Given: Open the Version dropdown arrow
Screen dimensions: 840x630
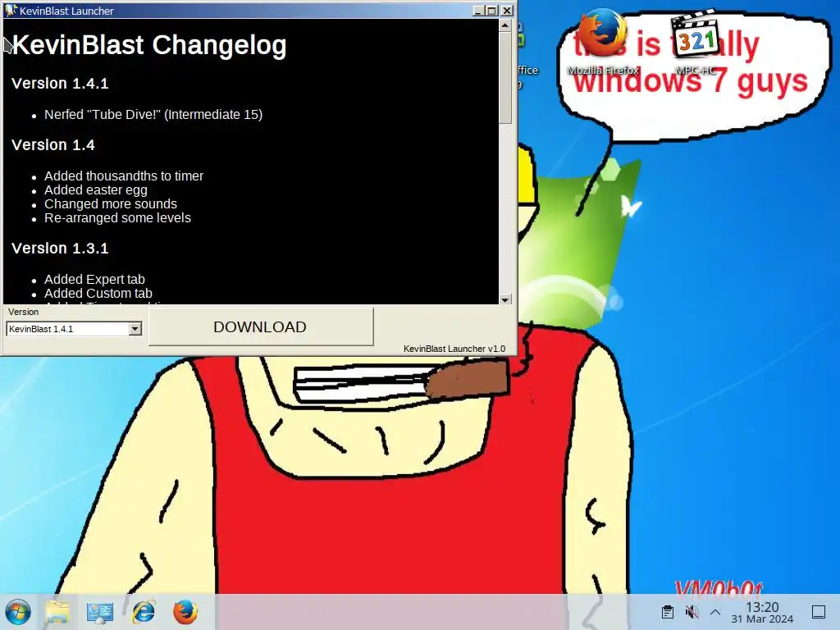Looking at the screenshot, I should coord(135,329).
